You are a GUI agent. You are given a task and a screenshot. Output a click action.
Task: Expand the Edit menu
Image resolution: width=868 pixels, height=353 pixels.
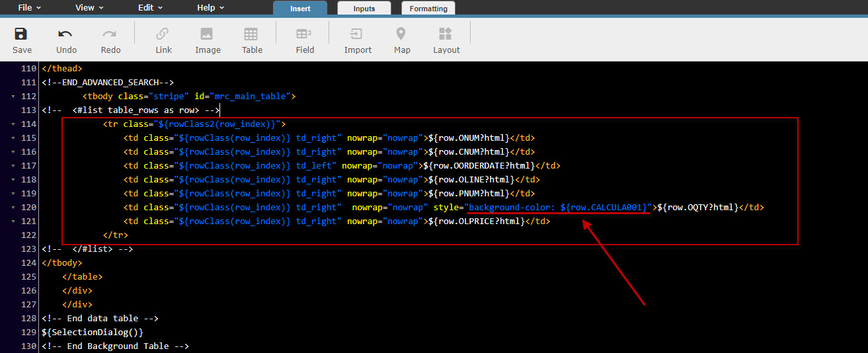(x=150, y=8)
